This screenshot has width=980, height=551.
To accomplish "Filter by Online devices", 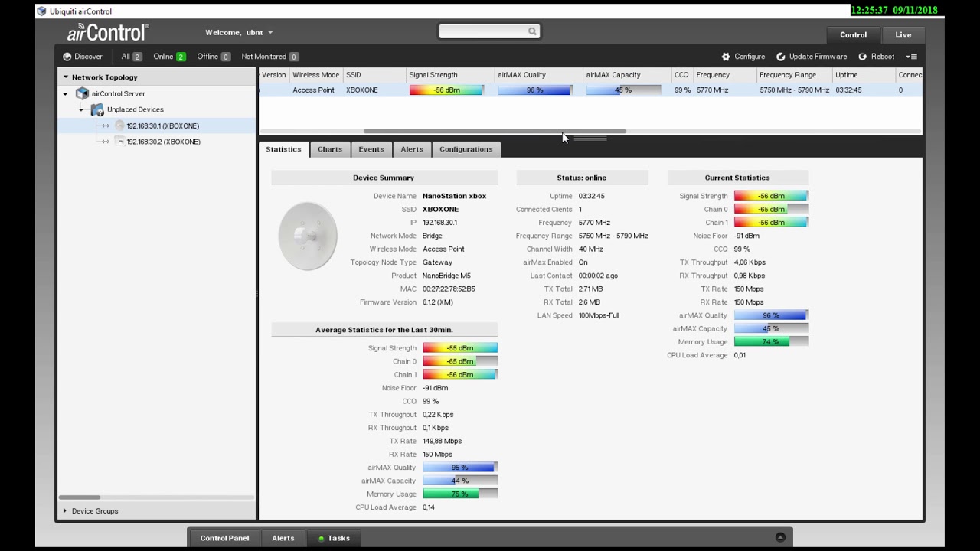I will (x=169, y=57).
